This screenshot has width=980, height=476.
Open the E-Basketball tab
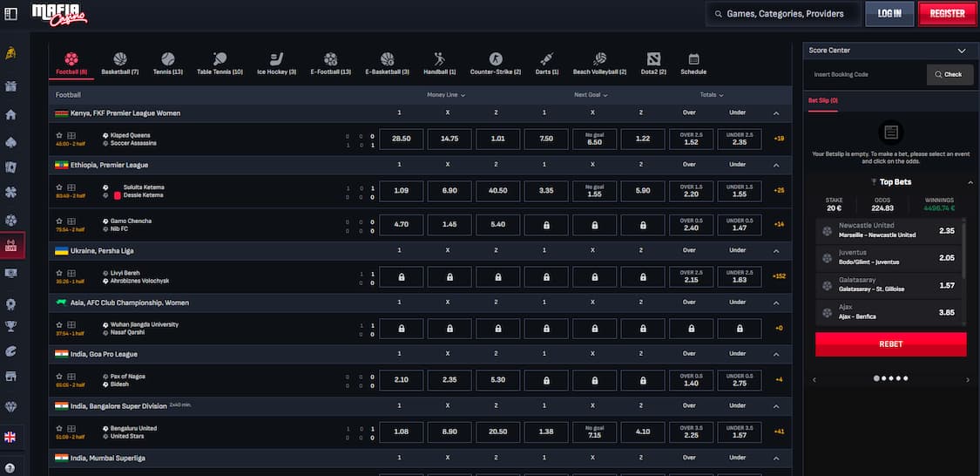387,64
